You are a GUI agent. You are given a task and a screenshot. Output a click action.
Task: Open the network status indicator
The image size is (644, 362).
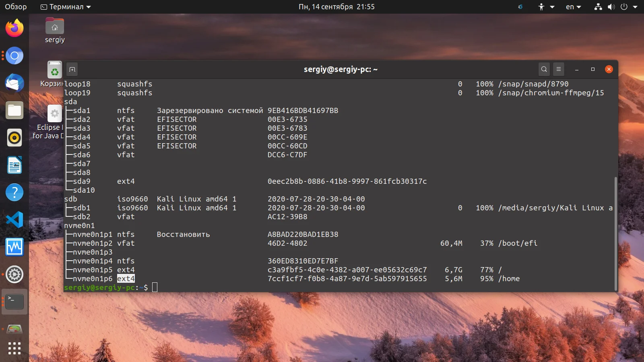click(x=598, y=7)
